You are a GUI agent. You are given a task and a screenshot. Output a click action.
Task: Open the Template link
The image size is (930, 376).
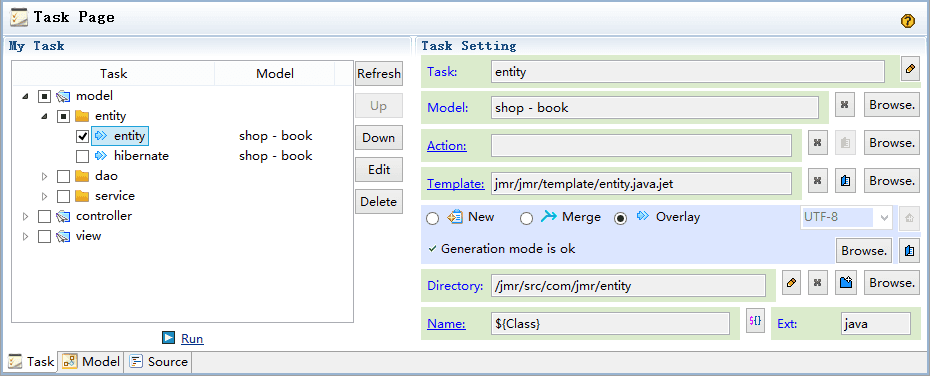(x=456, y=184)
